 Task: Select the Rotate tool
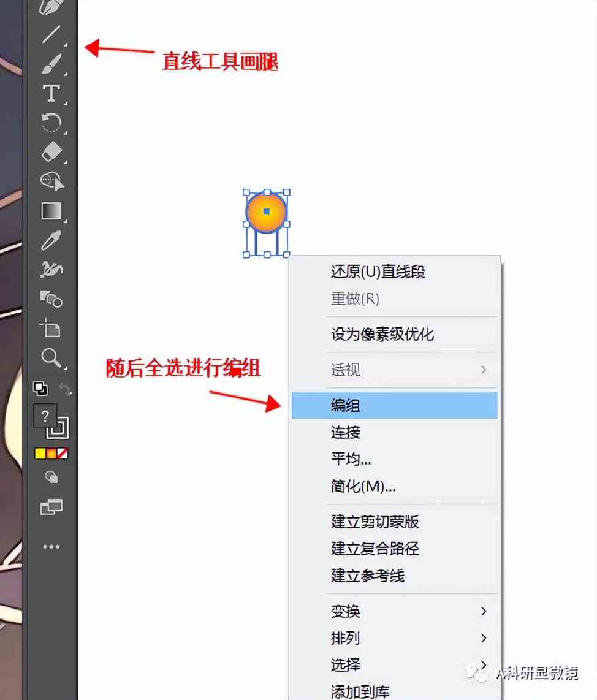pos(51,123)
